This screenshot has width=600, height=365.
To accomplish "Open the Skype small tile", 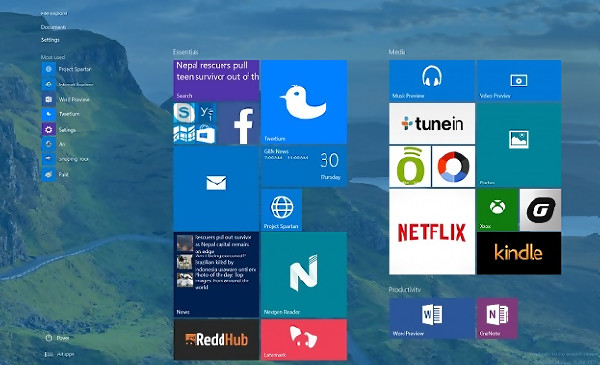I will (x=184, y=113).
